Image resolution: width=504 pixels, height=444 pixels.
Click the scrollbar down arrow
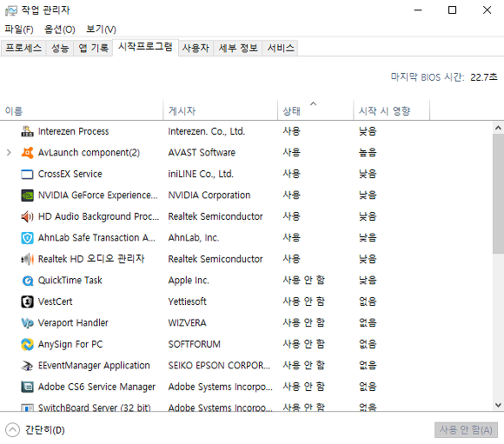point(498,405)
